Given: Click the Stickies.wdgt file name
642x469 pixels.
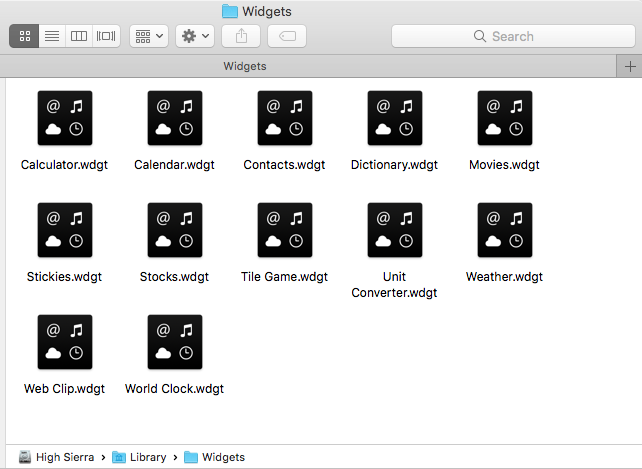Looking at the screenshot, I should [x=64, y=277].
